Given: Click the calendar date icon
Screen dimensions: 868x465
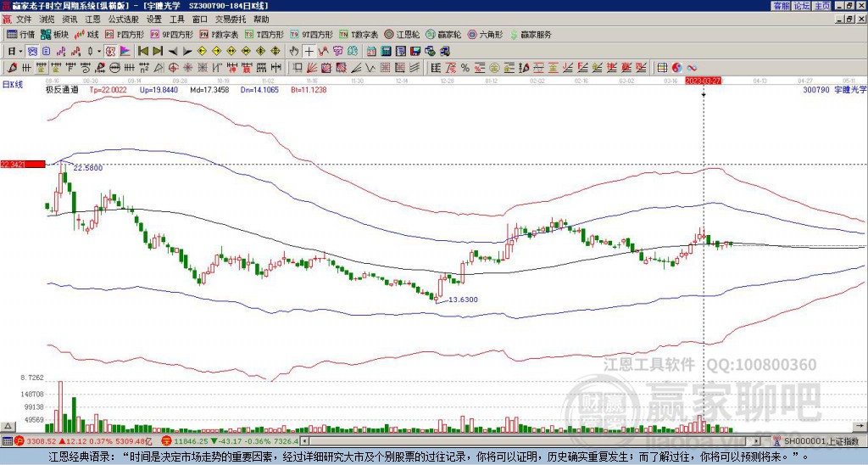Looking at the screenshot, I should [371, 52].
